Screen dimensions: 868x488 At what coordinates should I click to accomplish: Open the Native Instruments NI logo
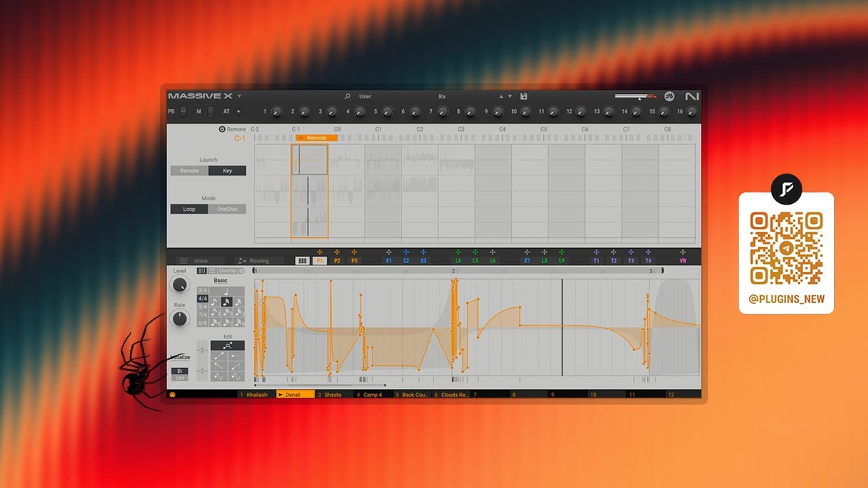point(692,96)
